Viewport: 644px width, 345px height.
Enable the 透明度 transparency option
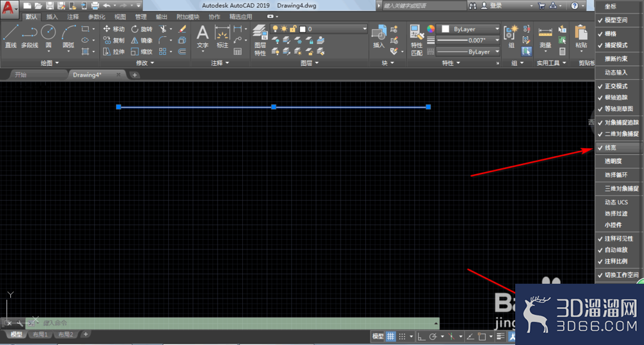618,161
